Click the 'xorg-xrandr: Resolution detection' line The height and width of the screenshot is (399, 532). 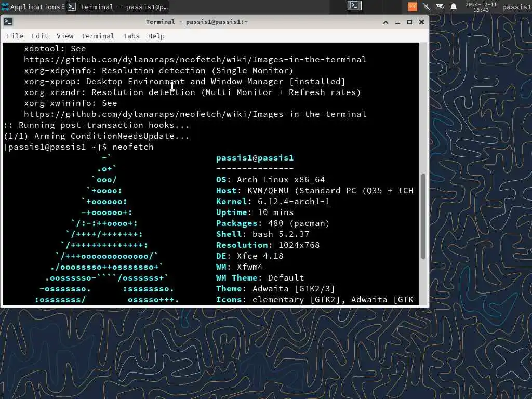(192, 92)
